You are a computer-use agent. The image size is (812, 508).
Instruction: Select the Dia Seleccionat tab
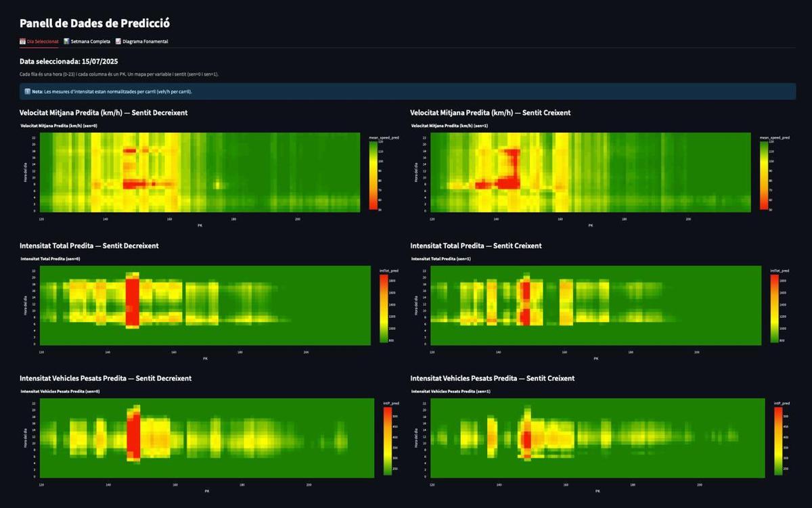(42, 41)
